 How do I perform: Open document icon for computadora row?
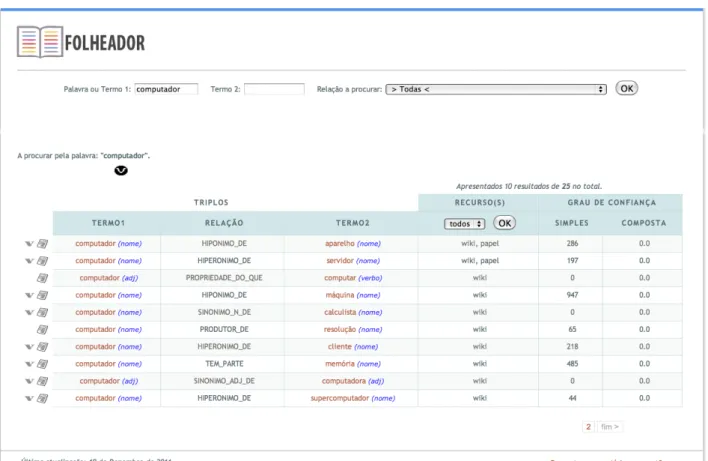coord(42,381)
